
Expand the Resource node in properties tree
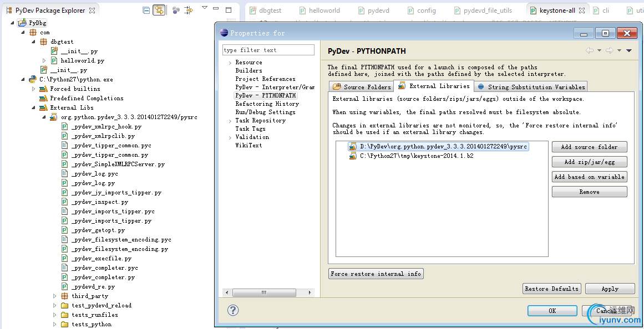(x=230, y=63)
